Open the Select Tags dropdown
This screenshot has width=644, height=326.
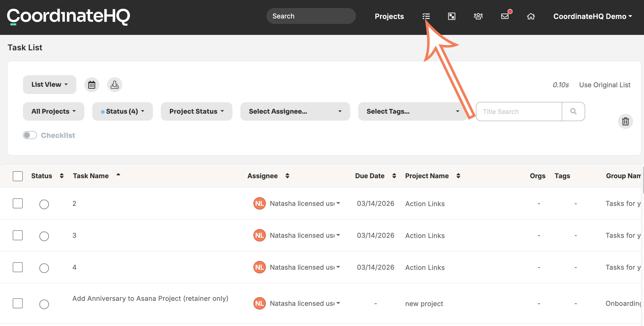tap(413, 111)
